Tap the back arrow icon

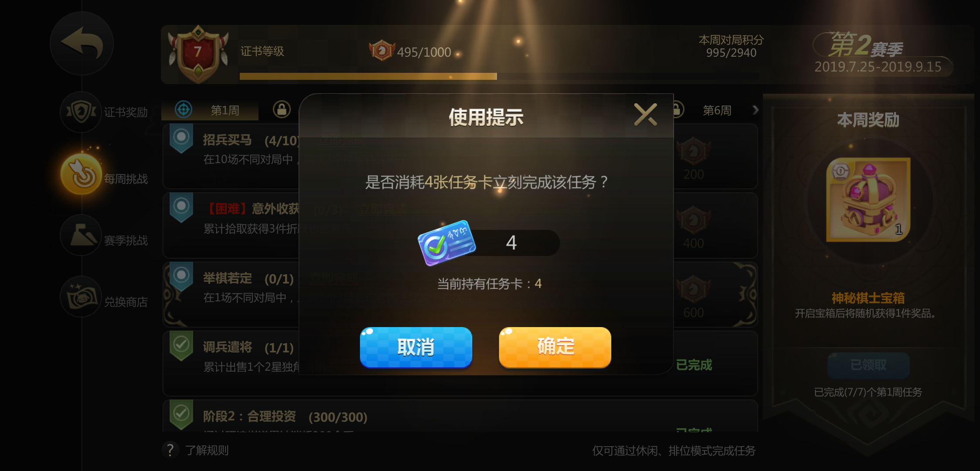tap(82, 44)
